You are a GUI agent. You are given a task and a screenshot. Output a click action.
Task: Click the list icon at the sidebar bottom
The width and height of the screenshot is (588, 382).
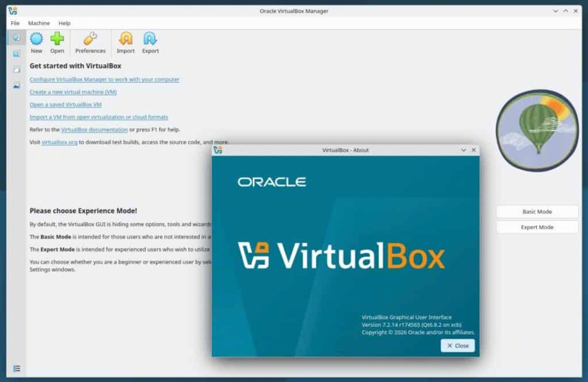(x=16, y=368)
